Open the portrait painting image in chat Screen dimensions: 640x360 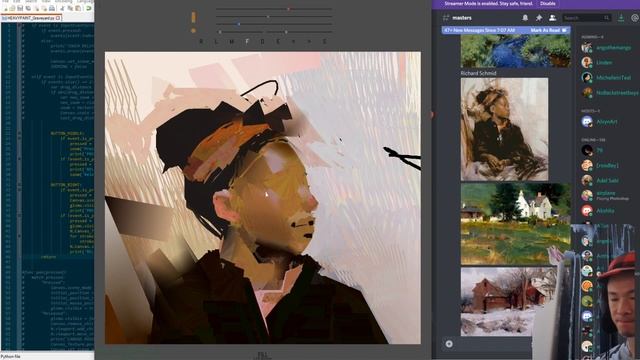click(504, 129)
